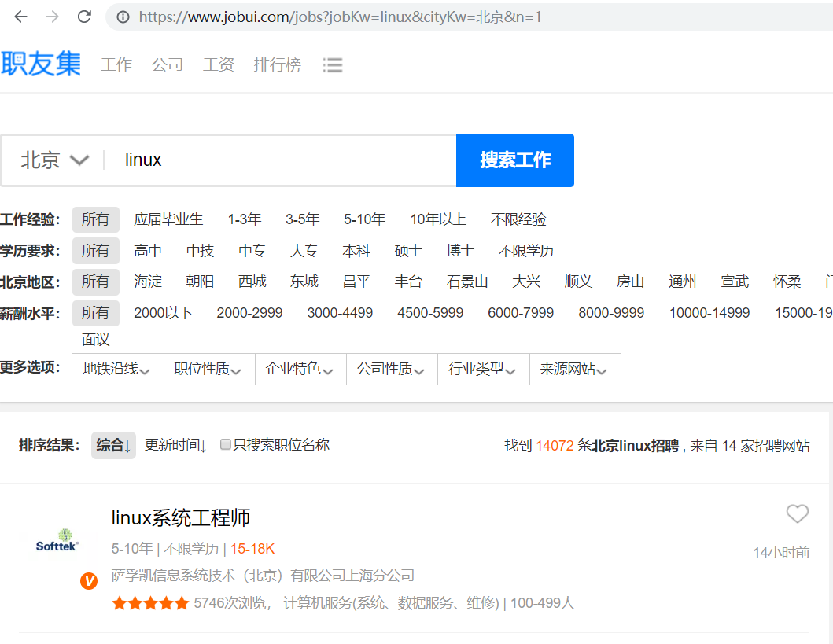
Task: Go back using the browser back arrow
Action: tap(21, 16)
